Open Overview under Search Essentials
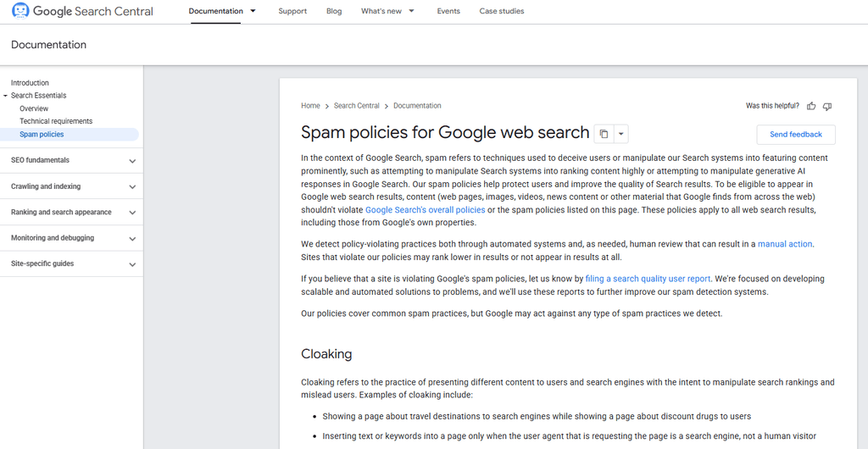868x449 pixels. click(34, 108)
